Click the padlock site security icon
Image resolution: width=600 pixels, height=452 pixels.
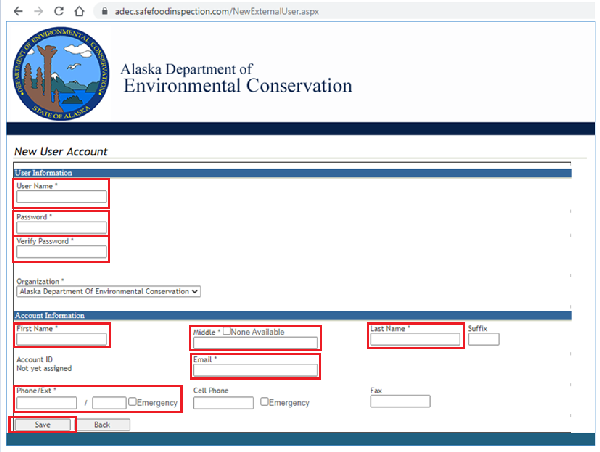point(108,11)
